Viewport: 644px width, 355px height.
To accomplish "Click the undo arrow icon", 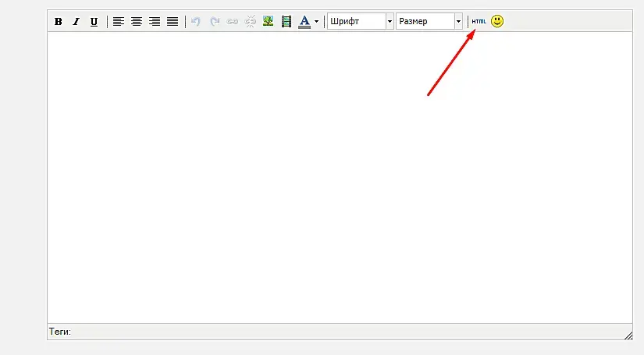I will [x=196, y=21].
